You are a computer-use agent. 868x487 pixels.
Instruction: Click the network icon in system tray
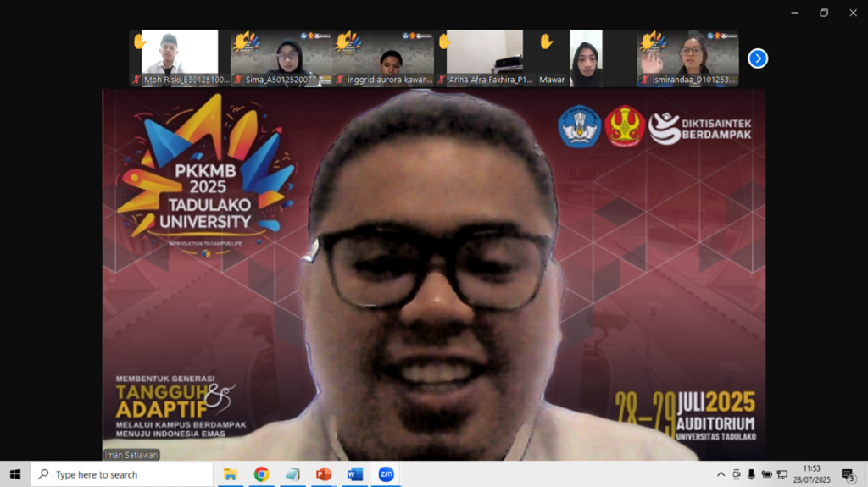(x=782, y=474)
